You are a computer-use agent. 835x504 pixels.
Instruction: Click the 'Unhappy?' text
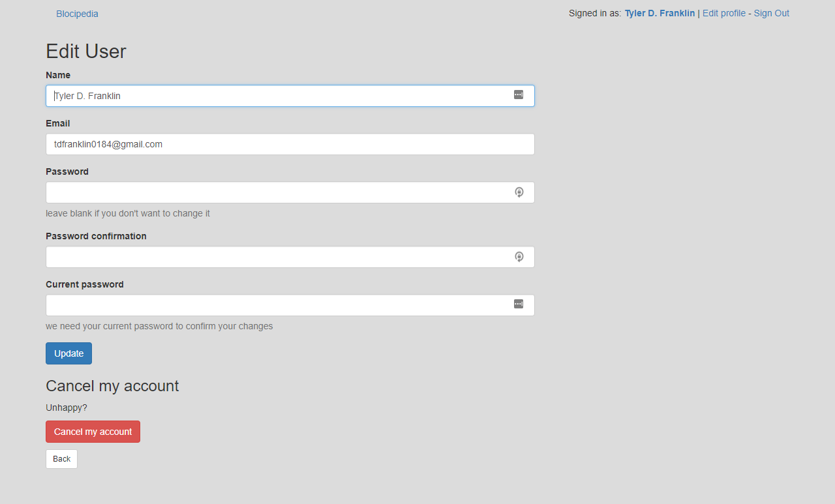pyautogui.click(x=66, y=408)
